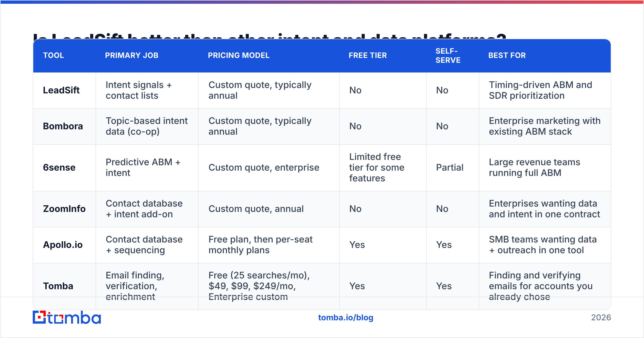Select 'Custom quote, enterprise' pricing cell
Image resolution: width=644 pixels, height=338 pixels.
coord(269,168)
